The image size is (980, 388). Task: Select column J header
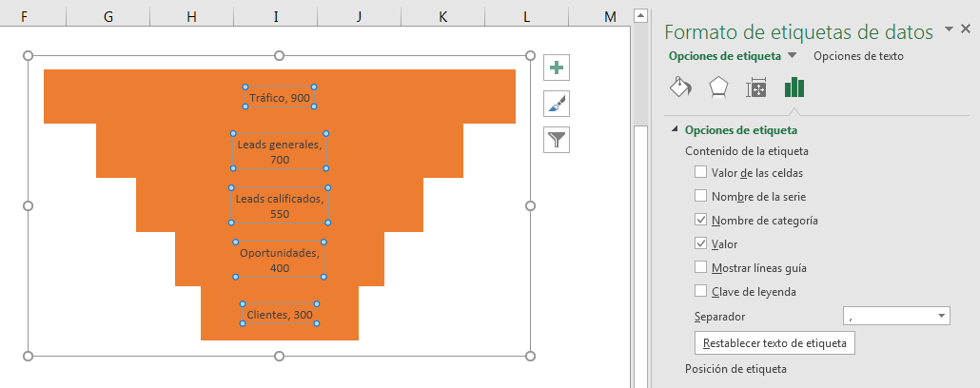pos(359,16)
